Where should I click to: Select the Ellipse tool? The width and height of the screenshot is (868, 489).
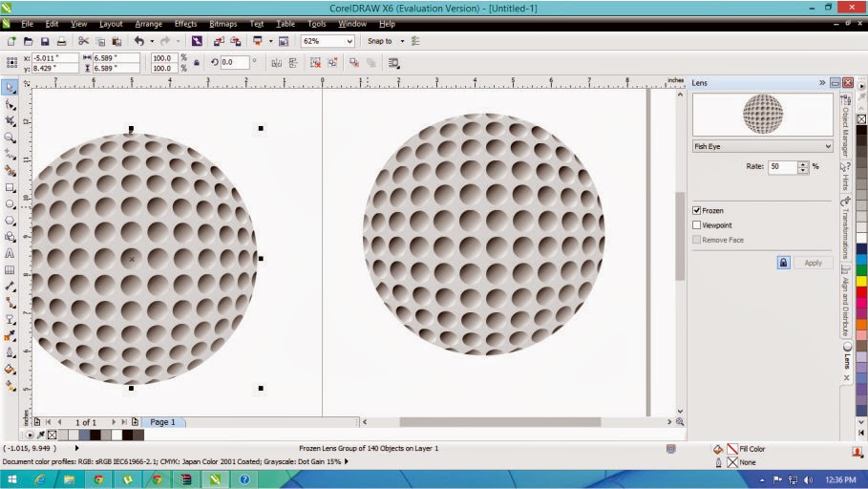pos(10,204)
